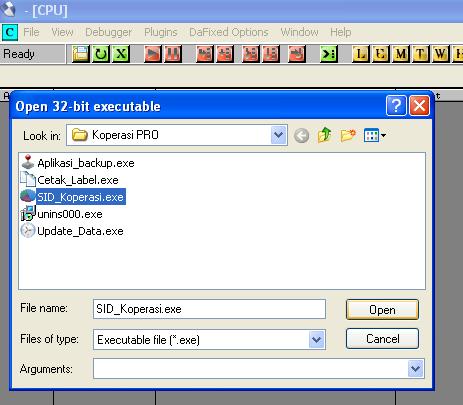Click the cyan C CPU window icon

click(x=9, y=33)
